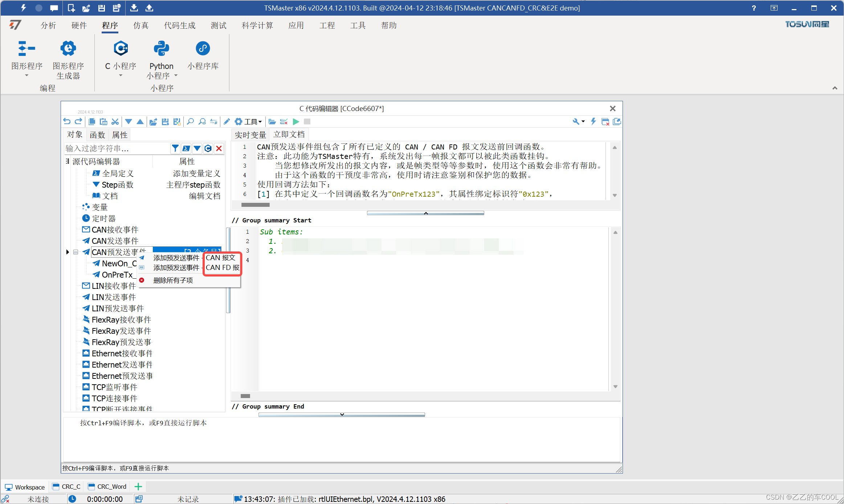844x504 pixels.
Task: Click the green run script button
Action: tap(296, 122)
